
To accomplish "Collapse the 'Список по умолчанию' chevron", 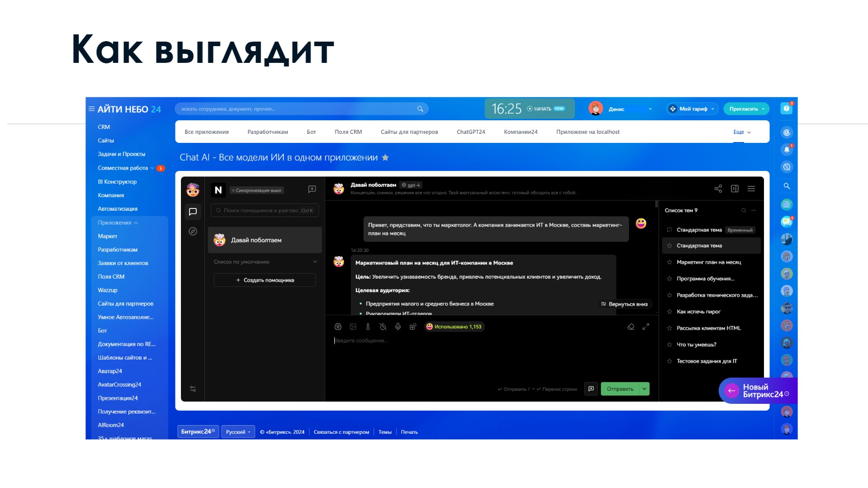I will pos(315,262).
